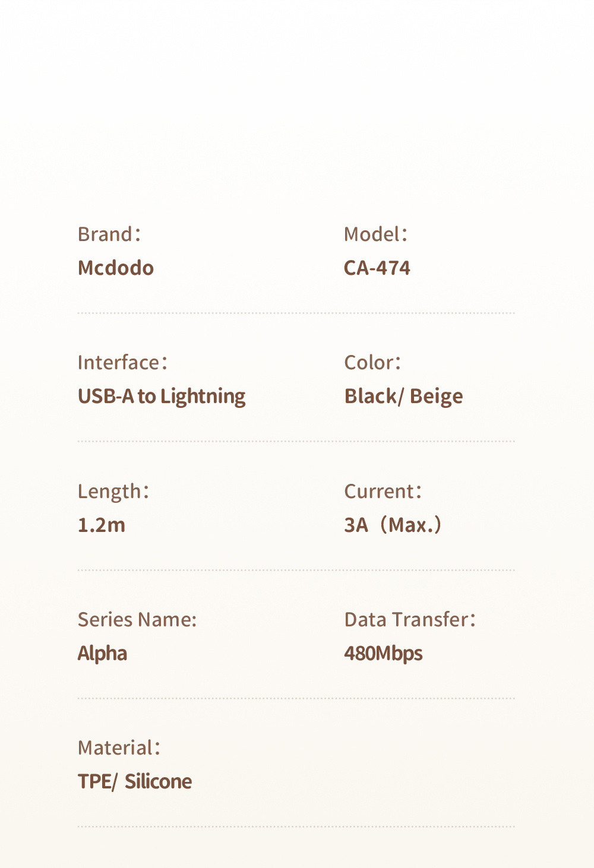Viewport: 594px width, 868px height.
Task: Click the Interface label
Action: click(122, 363)
